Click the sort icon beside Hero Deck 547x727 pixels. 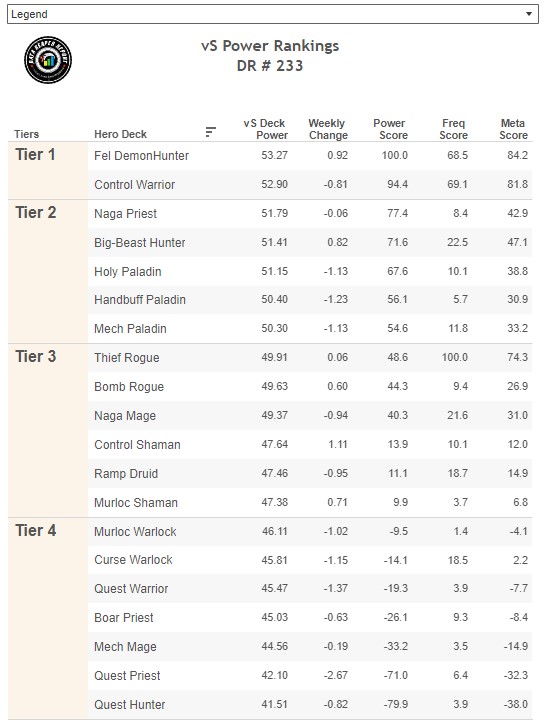tap(210, 132)
